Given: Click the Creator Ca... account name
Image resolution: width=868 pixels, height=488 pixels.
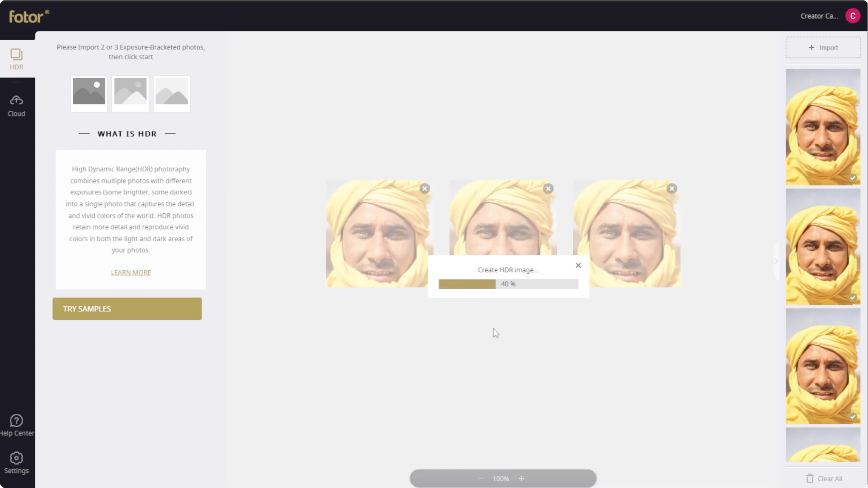Looking at the screenshot, I should point(819,16).
